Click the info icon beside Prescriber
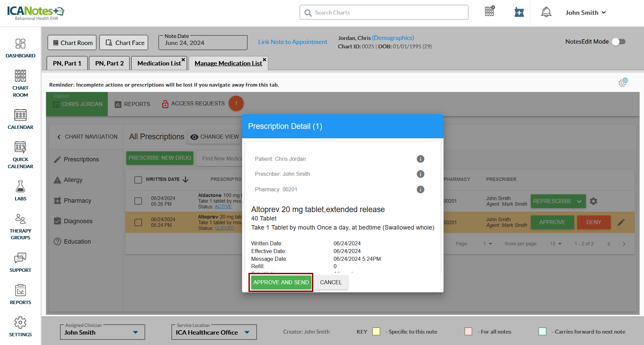This screenshot has width=644, height=345. [x=420, y=174]
